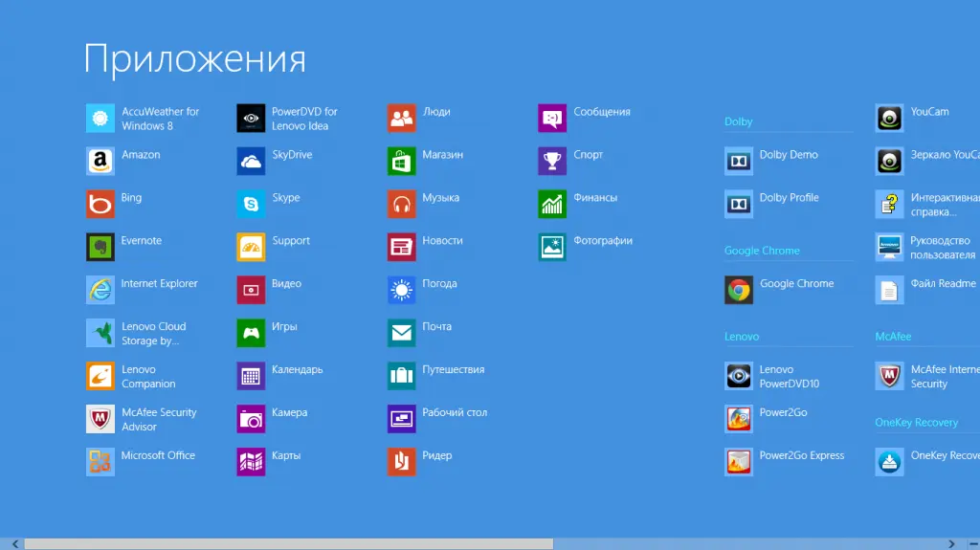This screenshot has width=980, height=550.
Task: Launch Google Chrome app icon
Action: [x=739, y=290]
